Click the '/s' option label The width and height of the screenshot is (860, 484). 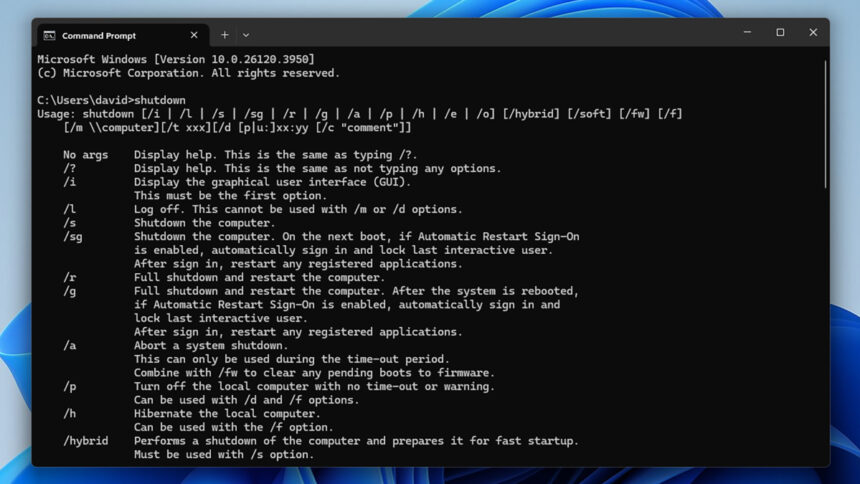70,223
